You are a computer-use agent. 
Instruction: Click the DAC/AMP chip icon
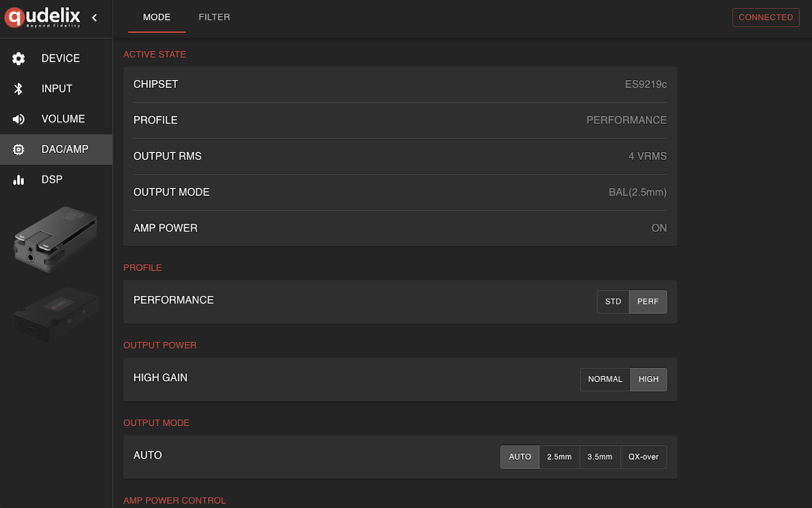(x=18, y=150)
